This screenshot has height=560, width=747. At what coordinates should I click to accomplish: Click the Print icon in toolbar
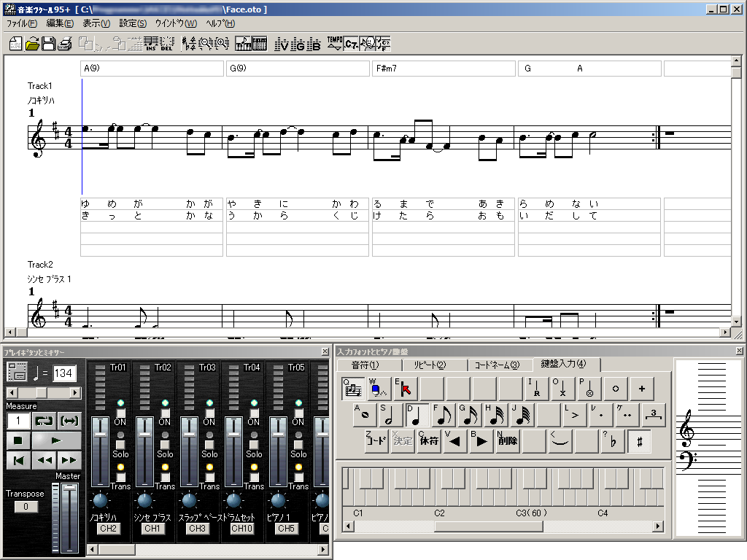click(64, 44)
